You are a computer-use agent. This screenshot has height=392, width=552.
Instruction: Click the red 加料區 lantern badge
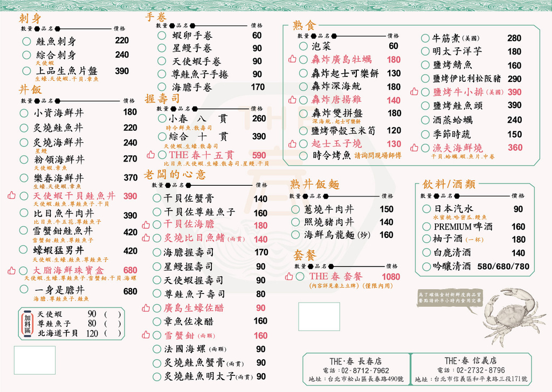pyautogui.click(x=27, y=324)
